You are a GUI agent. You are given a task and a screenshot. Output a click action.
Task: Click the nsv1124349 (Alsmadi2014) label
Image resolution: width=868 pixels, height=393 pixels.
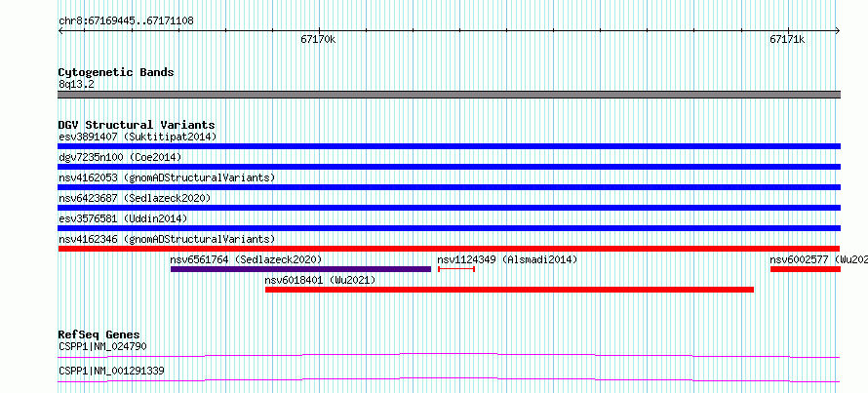pyautogui.click(x=507, y=259)
